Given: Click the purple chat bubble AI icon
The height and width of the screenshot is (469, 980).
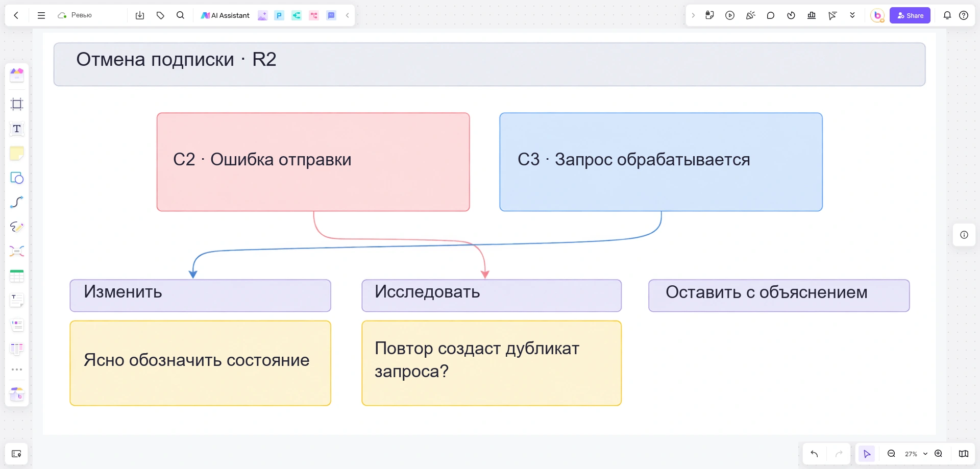Looking at the screenshot, I should pos(331,15).
